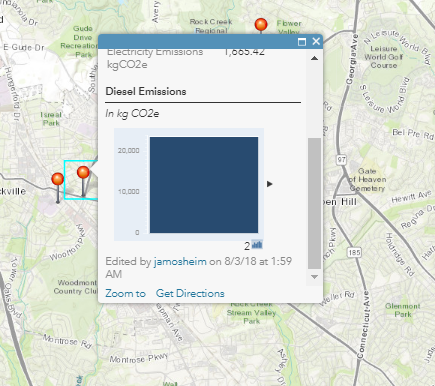Click the Glenmont Park label on map

(x=403, y=310)
